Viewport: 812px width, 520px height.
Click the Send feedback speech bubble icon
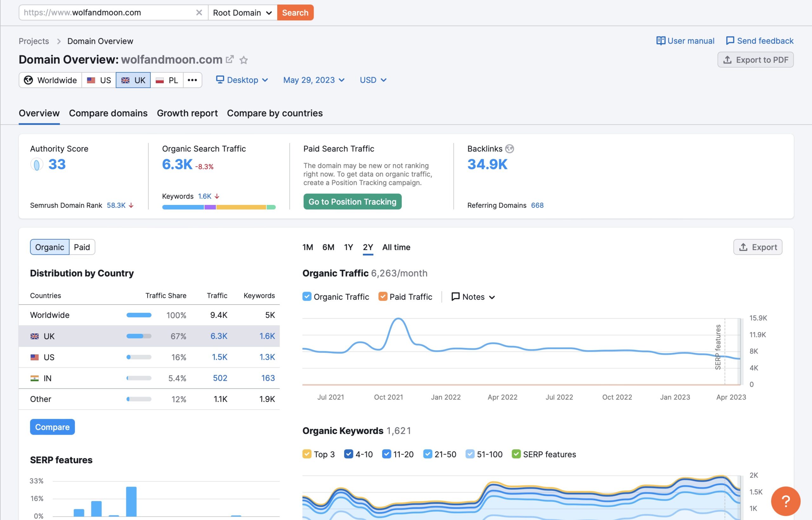coord(730,41)
